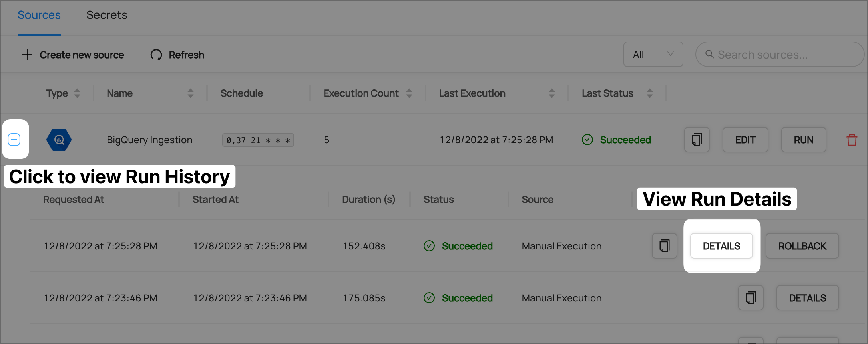Click the Source column header in run history
This screenshot has height=344, width=868.
pyautogui.click(x=538, y=200)
